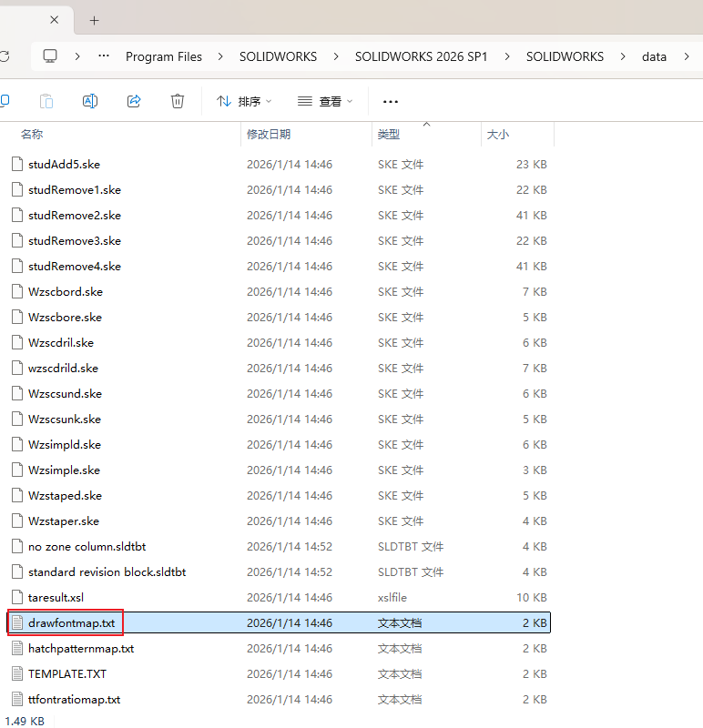
Task: Click the rename icon in toolbar
Action: (90, 101)
